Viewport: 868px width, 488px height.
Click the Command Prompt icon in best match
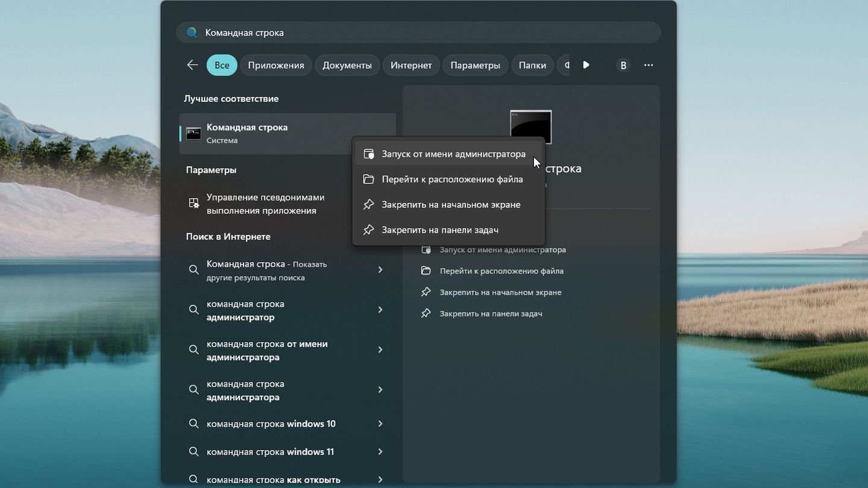tap(193, 134)
